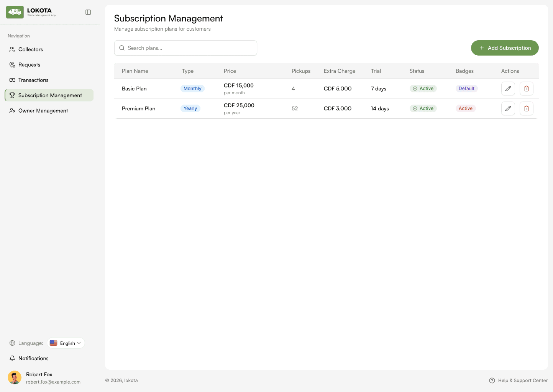Click the CDF 25,000 price

pos(239,105)
